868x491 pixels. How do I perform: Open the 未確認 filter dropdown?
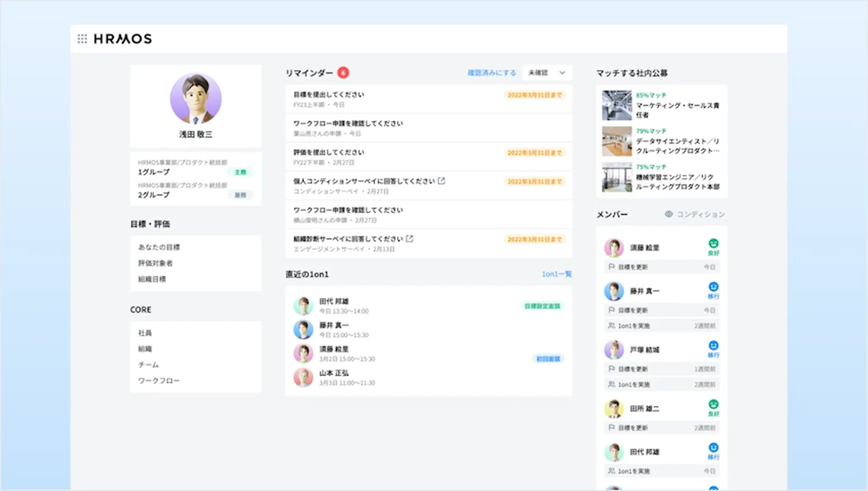[x=546, y=73]
